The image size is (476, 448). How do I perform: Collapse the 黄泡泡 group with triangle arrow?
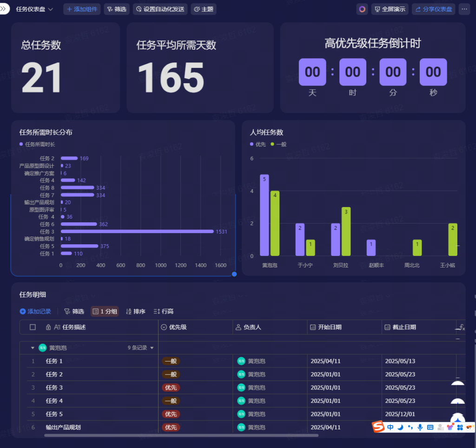click(33, 348)
